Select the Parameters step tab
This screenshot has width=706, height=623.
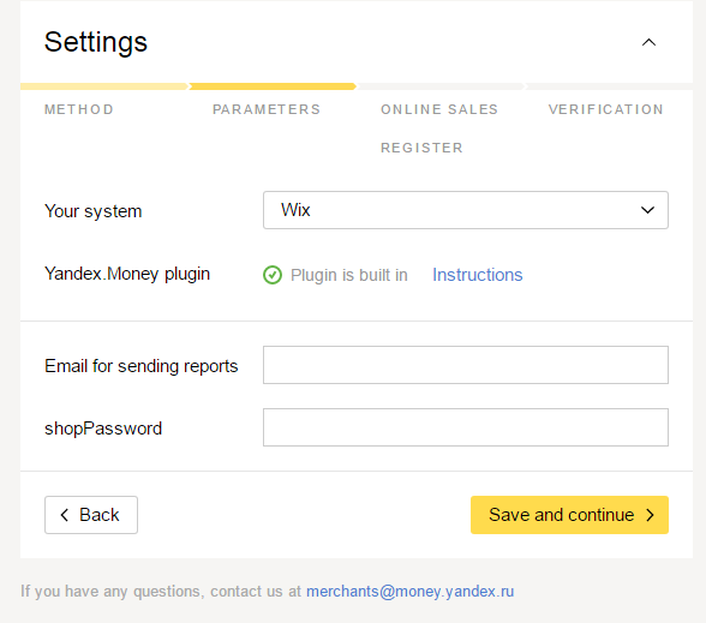(267, 109)
